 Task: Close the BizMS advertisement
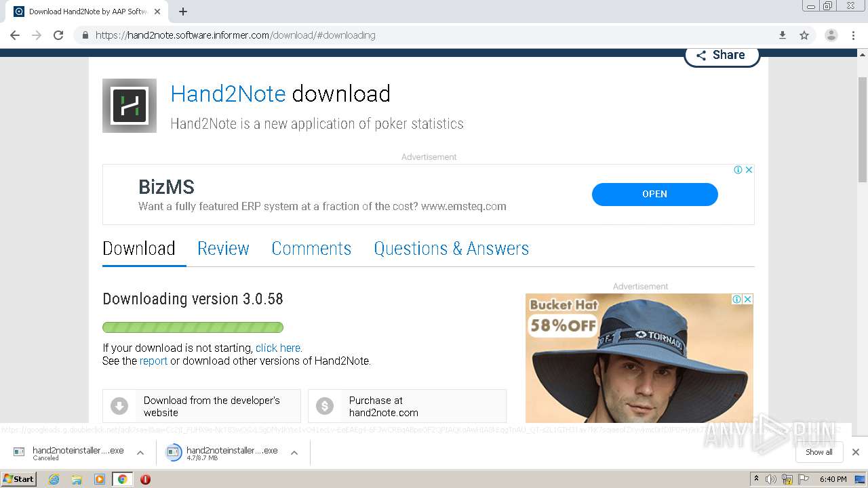749,170
